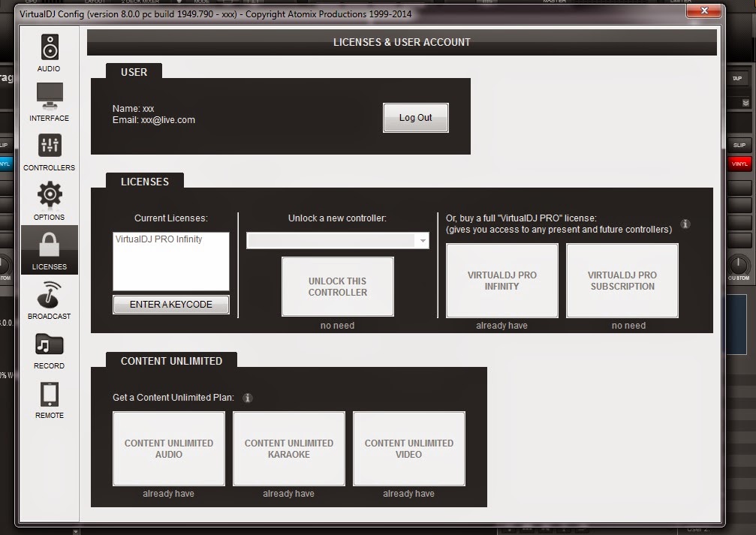Click the Enter a Keycode button
This screenshot has height=535, width=756.
[x=171, y=305]
